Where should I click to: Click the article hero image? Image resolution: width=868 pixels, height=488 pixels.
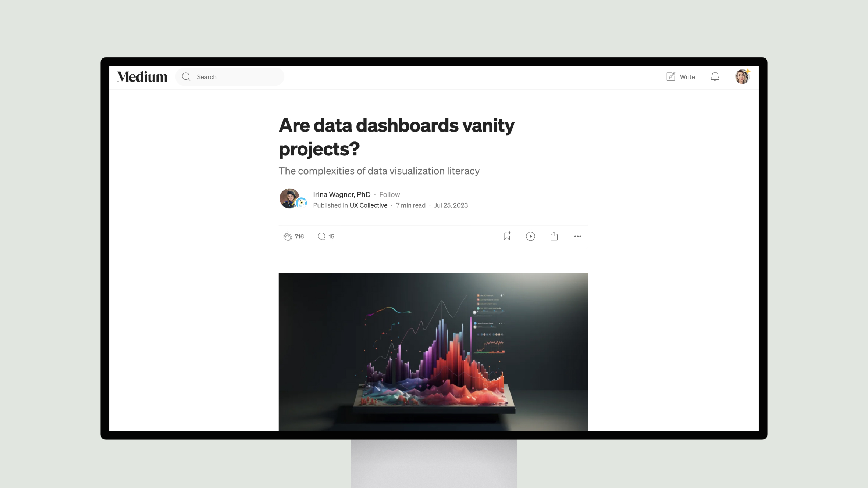433,352
